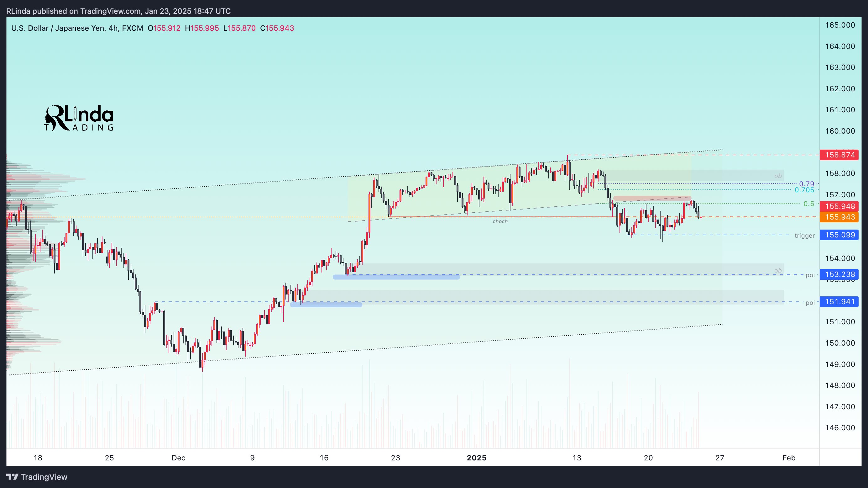The height and width of the screenshot is (488, 868).
Task: Click the 'Dec' date label on time axis
Action: (178, 458)
